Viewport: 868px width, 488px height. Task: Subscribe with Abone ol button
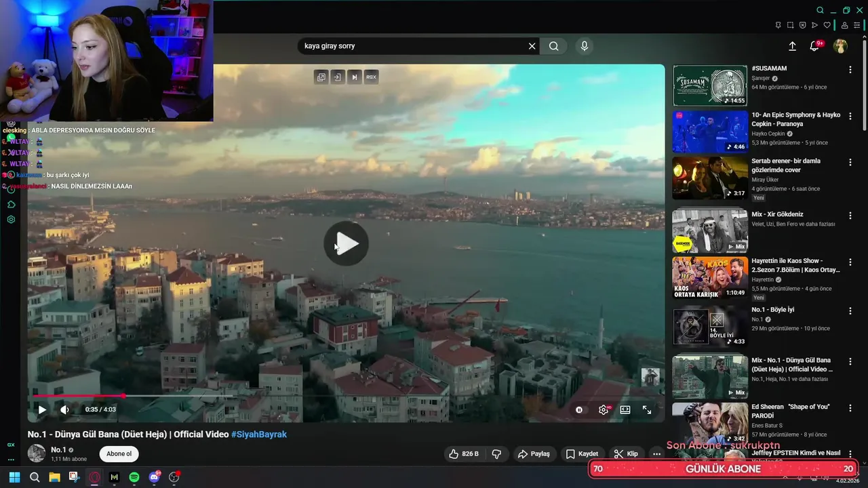click(x=119, y=454)
